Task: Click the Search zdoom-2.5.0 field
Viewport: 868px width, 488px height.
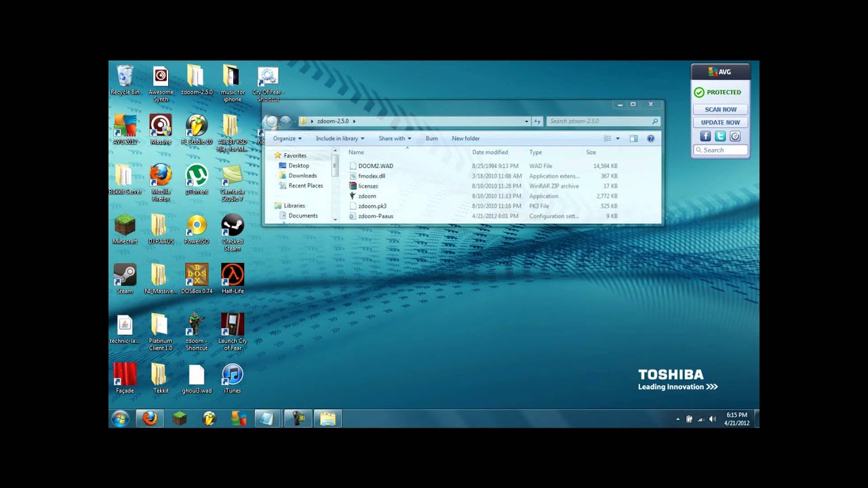Action: (x=603, y=121)
